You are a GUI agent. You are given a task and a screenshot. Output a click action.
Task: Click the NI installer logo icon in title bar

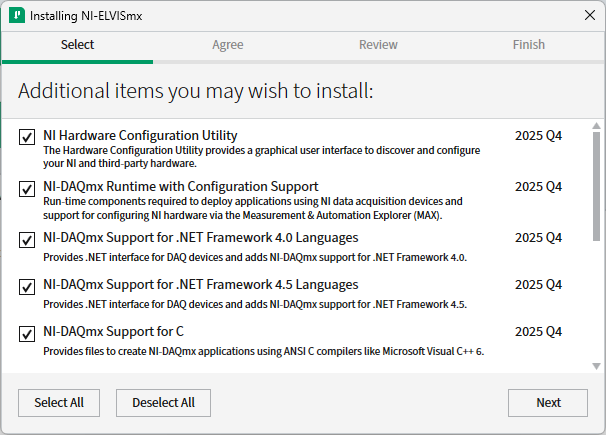click(x=17, y=15)
